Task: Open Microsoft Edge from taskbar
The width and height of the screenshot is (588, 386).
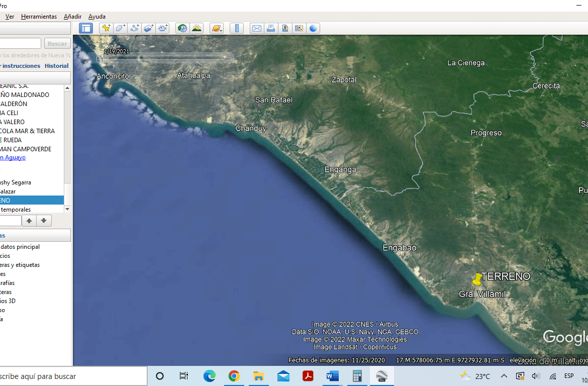Action: (x=209, y=376)
